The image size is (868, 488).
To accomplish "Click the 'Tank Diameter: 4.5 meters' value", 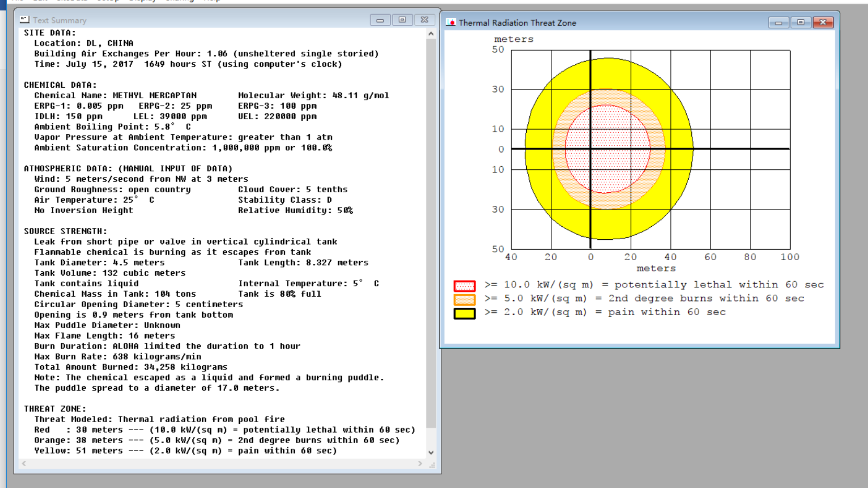I will point(99,263).
